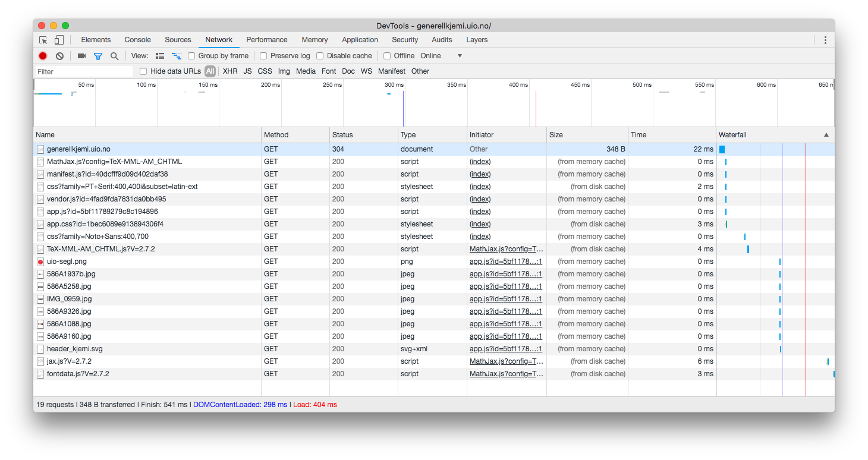
Task: Open the Memory tab
Action: 315,40
